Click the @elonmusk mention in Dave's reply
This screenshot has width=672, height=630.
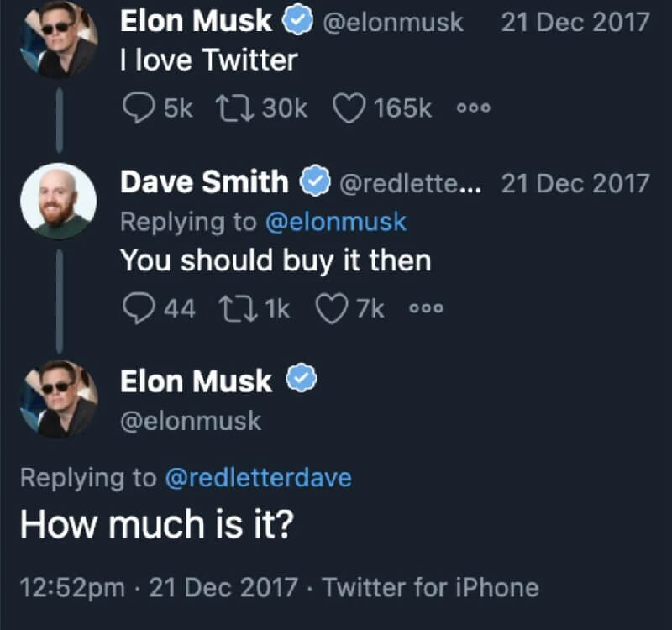[x=336, y=222]
